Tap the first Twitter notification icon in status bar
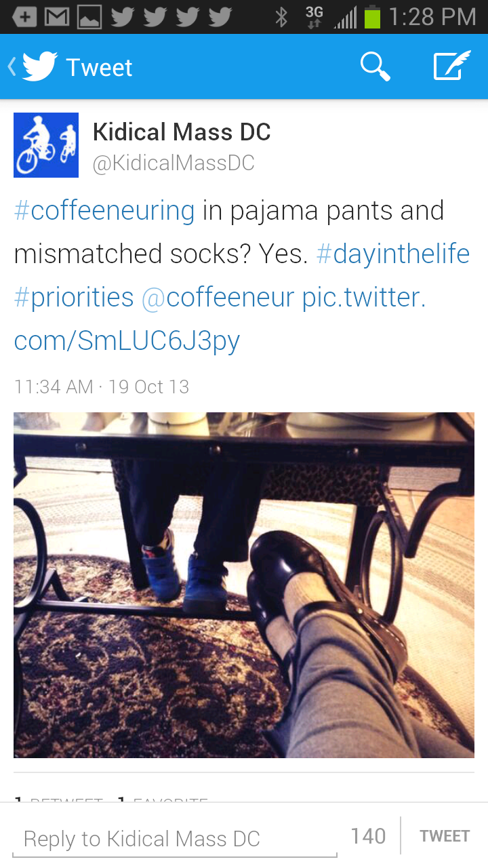488x868 pixels. [122, 17]
